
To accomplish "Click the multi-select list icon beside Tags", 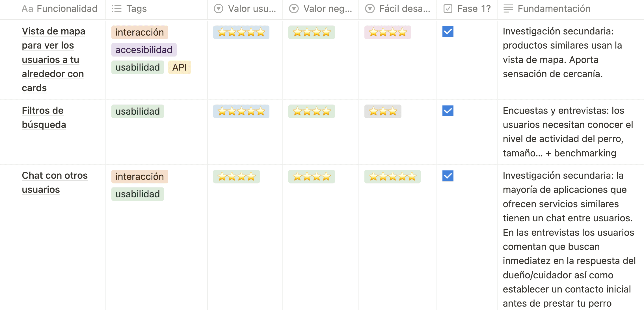I will coord(116,9).
